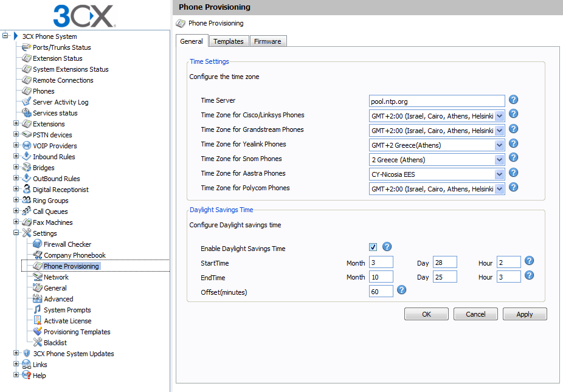Click help icon for Enable Daylight Savings
Viewport: 563px width, 392px height.
tap(387, 247)
